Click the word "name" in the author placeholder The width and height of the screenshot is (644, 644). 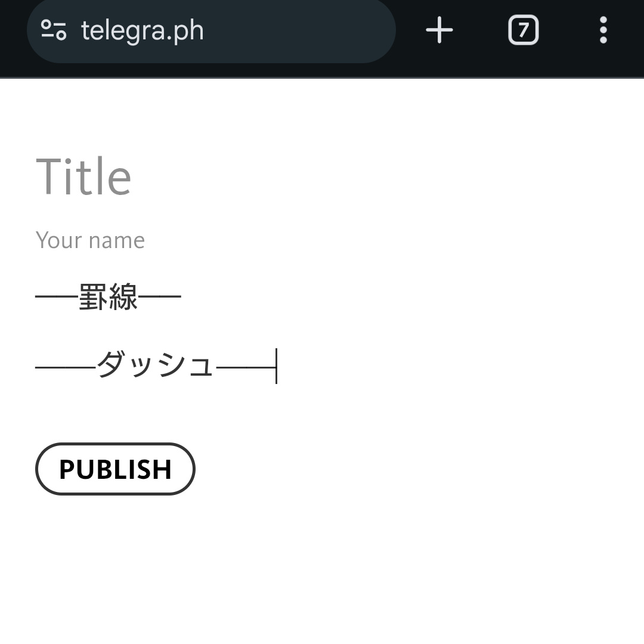[x=117, y=240]
